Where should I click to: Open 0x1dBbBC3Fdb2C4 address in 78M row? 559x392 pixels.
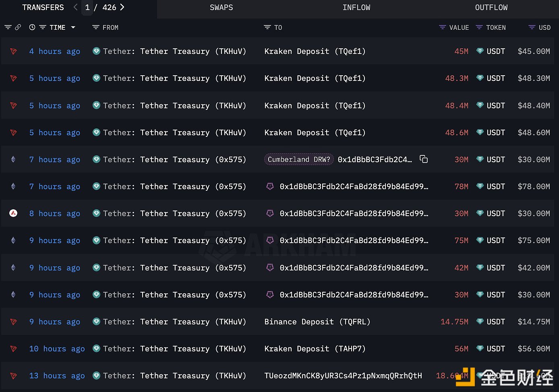coord(354,186)
